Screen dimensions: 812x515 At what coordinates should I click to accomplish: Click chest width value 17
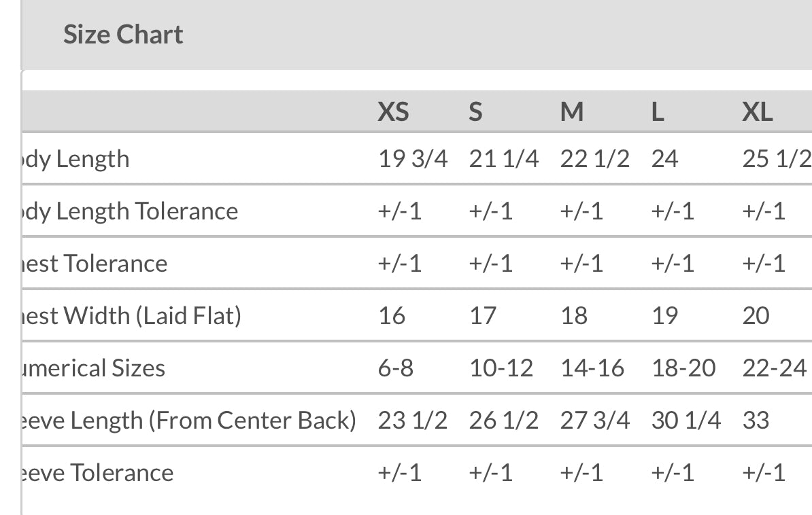click(x=483, y=316)
